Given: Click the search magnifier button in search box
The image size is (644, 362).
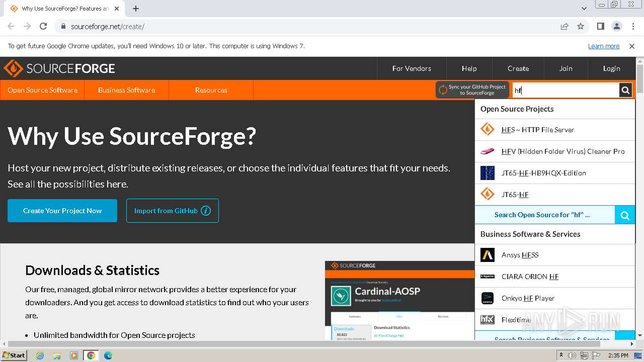Looking at the screenshot, I should [x=625, y=90].
